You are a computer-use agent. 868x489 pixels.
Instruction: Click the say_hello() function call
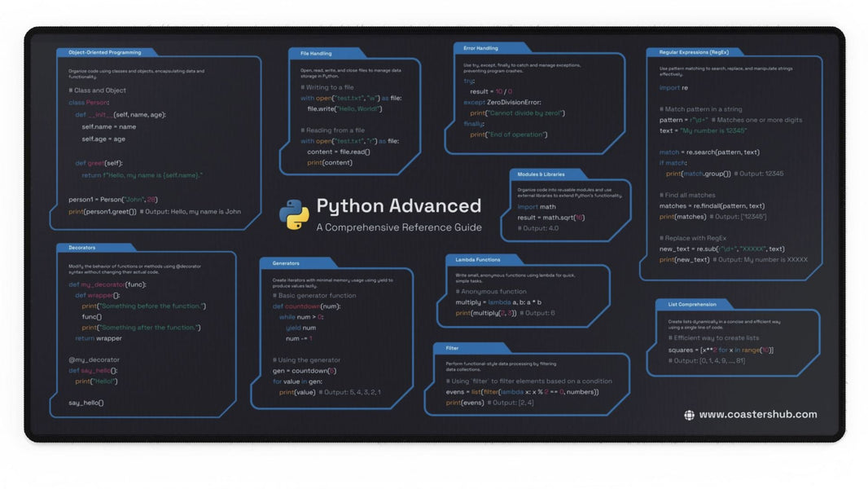87,403
